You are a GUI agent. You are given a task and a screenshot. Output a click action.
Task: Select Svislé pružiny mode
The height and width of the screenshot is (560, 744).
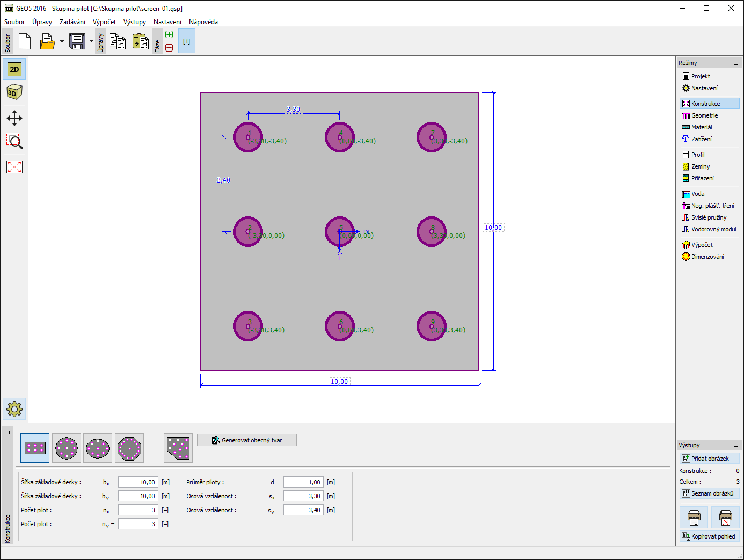coord(710,217)
